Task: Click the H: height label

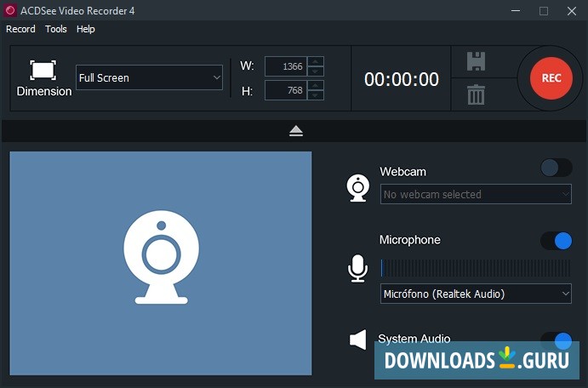Action: [247, 91]
